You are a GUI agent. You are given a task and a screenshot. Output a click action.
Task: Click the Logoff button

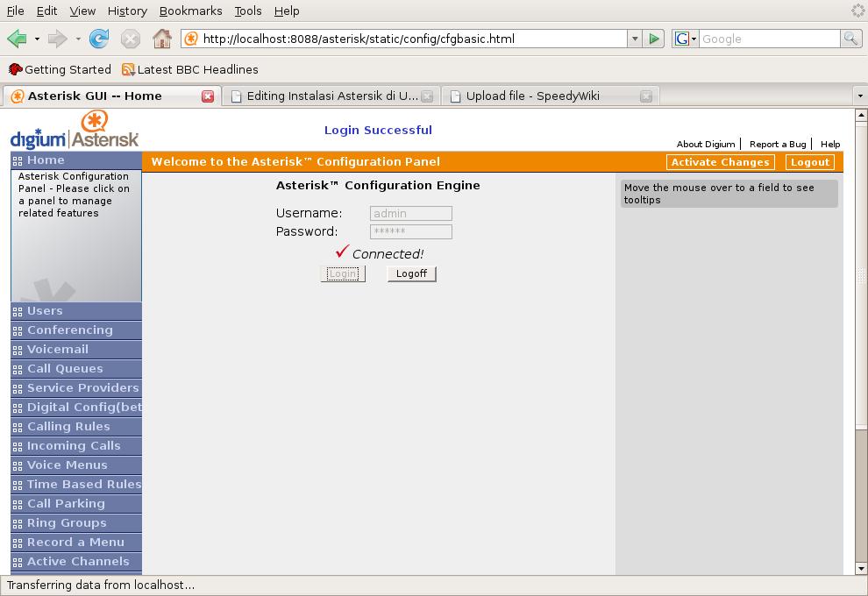[x=411, y=273]
